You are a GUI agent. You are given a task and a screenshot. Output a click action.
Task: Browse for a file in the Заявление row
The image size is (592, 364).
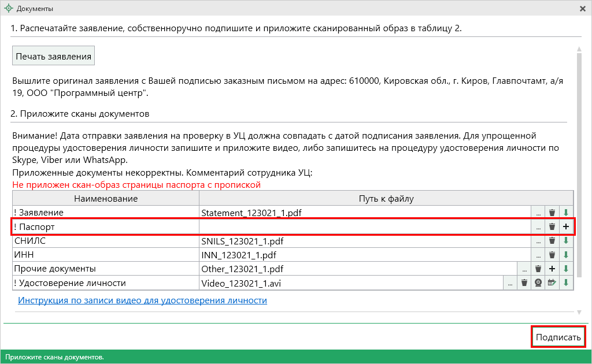(x=538, y=213)
